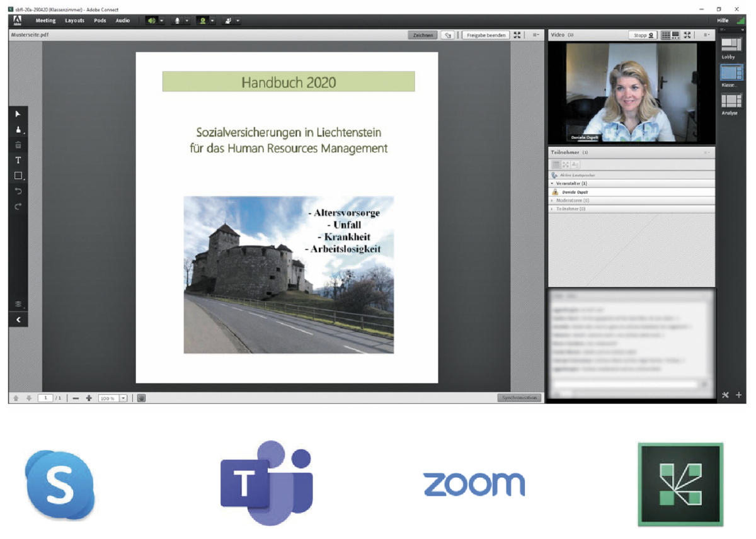Zoom in with the plus icon
The image size is (756, 539).
click(89, 398)
